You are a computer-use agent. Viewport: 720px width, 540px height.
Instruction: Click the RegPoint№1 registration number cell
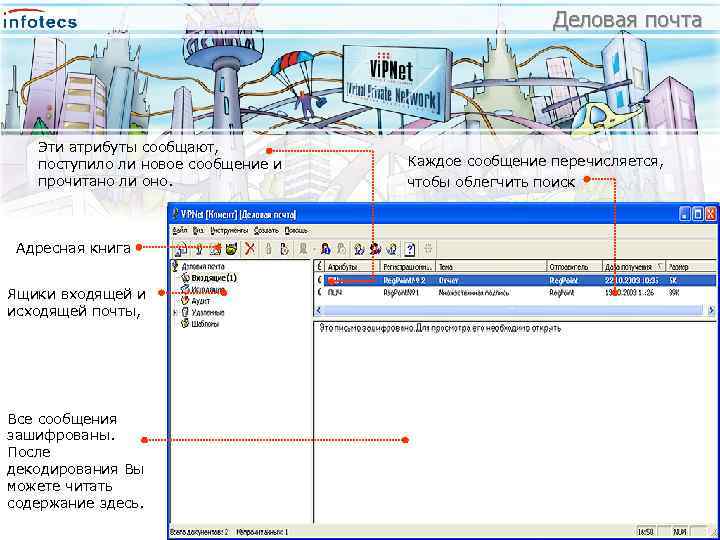click(x=402, y=292)
